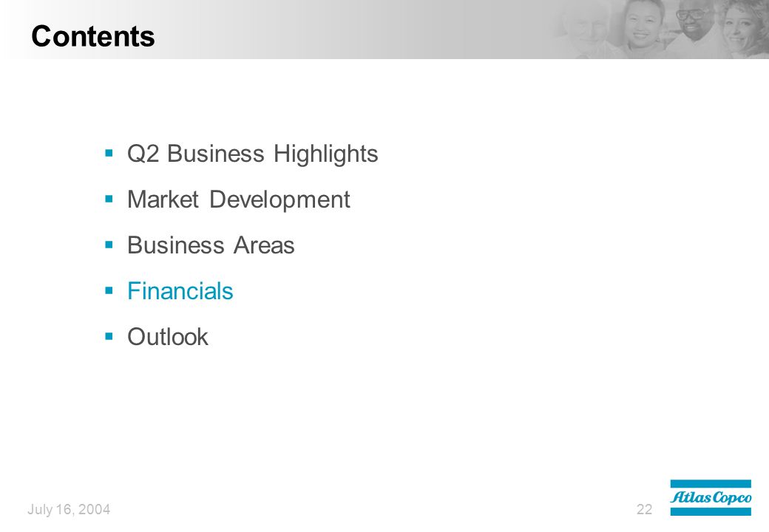Click the bullet beside Q2 Business Highlights

pos(109,154)
